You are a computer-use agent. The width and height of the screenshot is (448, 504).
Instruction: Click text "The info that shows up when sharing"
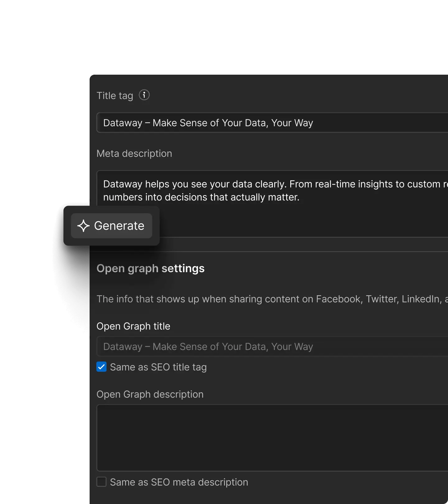(179, 299)
